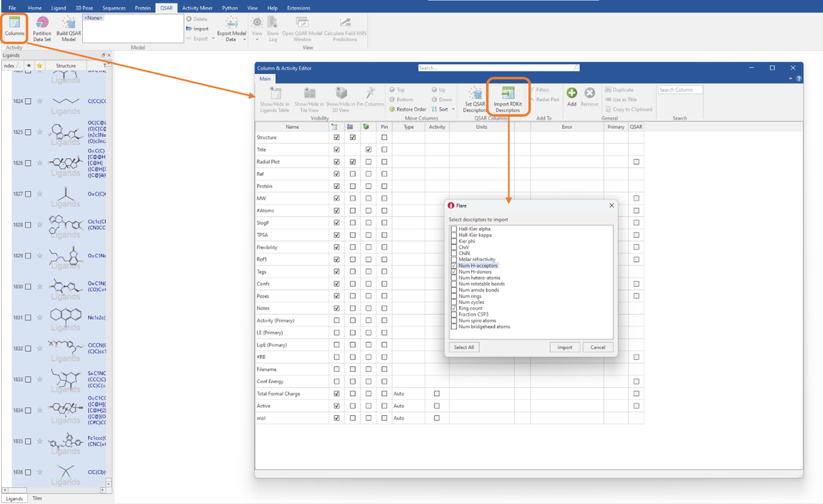823x504 pixels.
Task: Click the TPSA row name
Action: [x=262, y=235]
